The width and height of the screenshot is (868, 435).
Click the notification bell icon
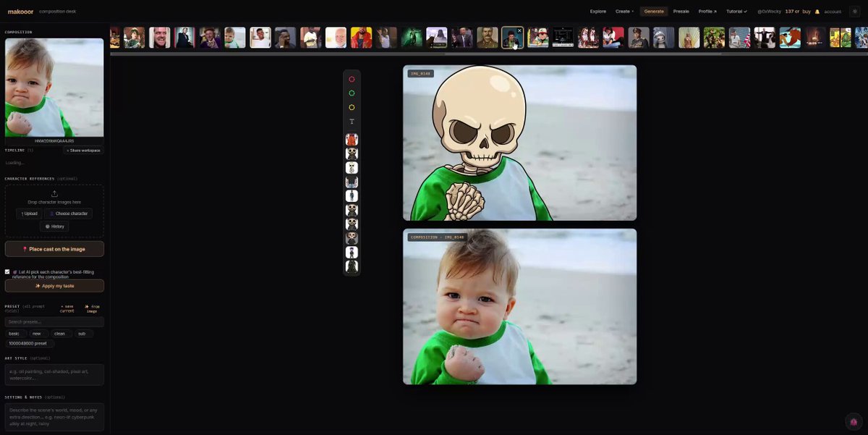(x=817, y=12)
